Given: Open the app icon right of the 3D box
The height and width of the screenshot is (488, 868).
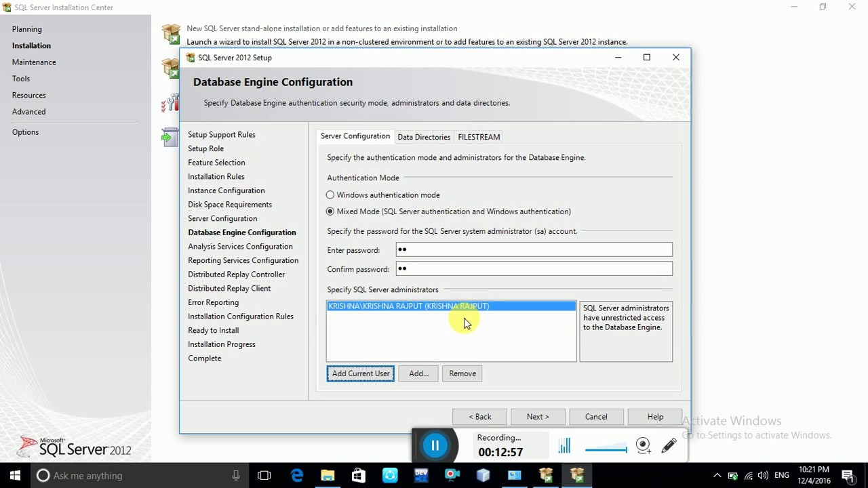Looking at the screenshot, I should point(515,475).
